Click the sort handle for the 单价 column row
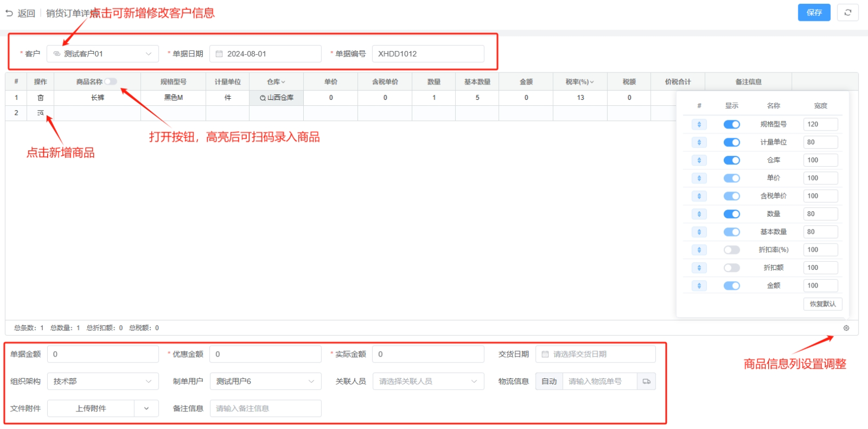 click(699, 178)
